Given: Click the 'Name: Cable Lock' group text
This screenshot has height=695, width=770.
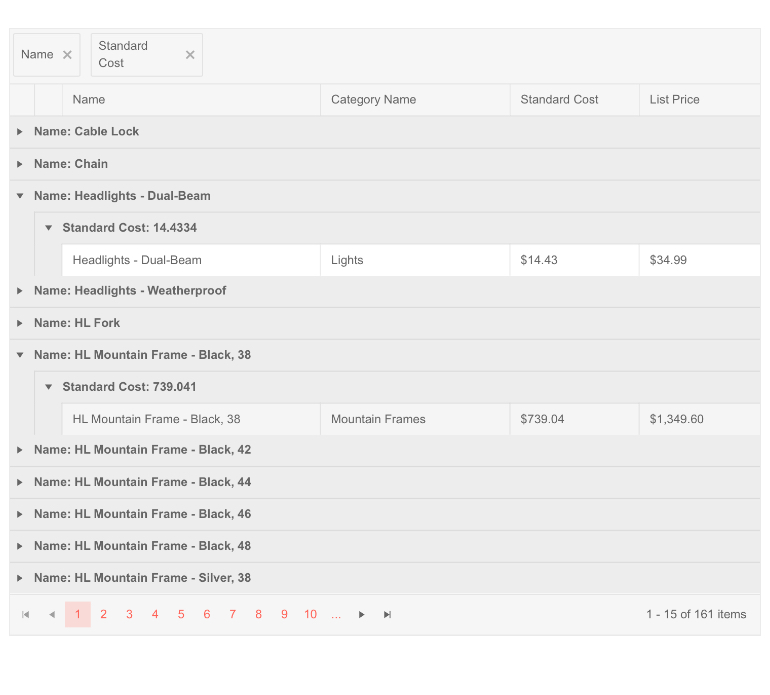Looking at the screenshot, I should pos(86,132).
